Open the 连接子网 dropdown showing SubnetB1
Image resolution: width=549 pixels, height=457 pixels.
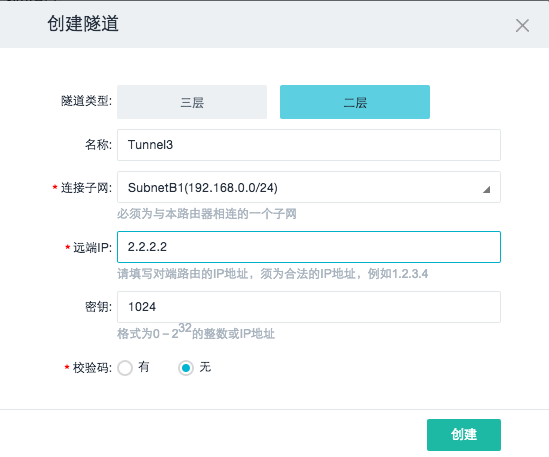pos(309,187)
